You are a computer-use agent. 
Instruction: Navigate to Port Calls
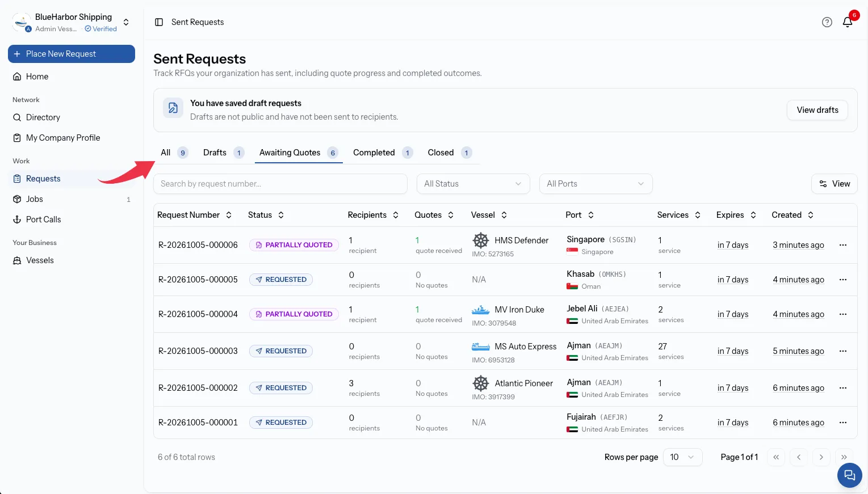tap(72, 219)
